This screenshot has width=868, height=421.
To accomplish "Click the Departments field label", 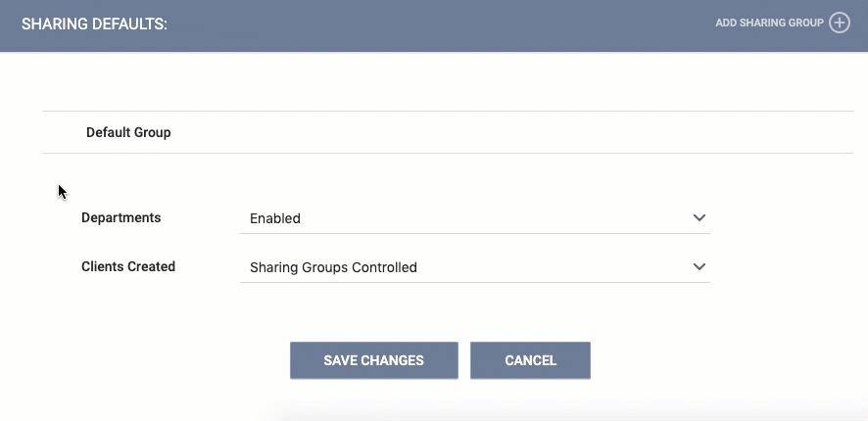I will (x=121, y=218).
